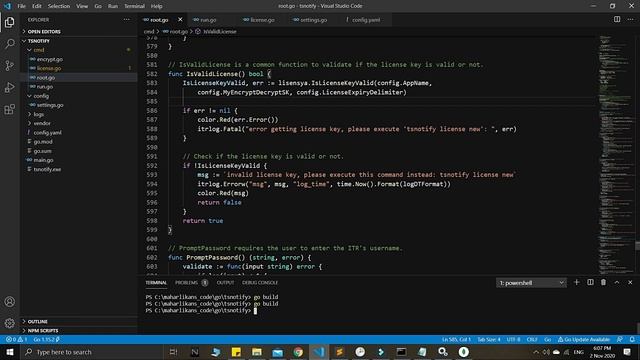Open the Selection menu
Viewport: 640px width, 360px height.
pyautogui.click(x=59, y=6)
